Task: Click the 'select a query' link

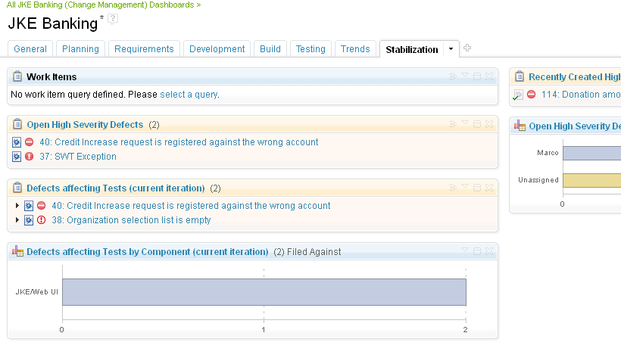Action: tap(189, 95)
